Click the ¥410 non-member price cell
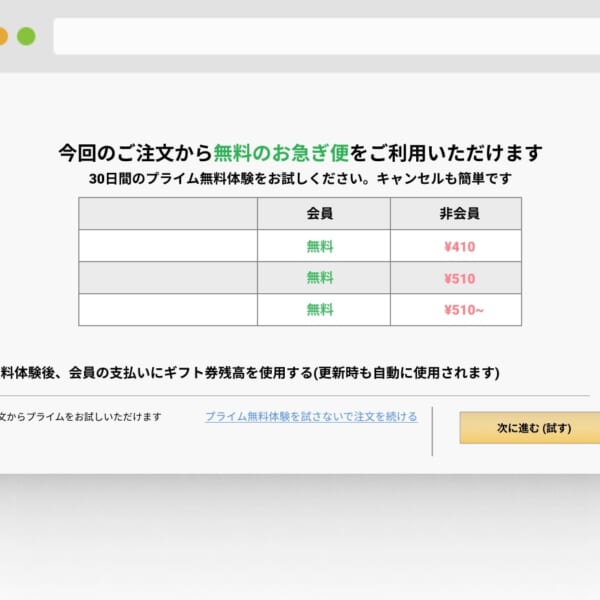This screenshot has width=600, height=600. 459,246
